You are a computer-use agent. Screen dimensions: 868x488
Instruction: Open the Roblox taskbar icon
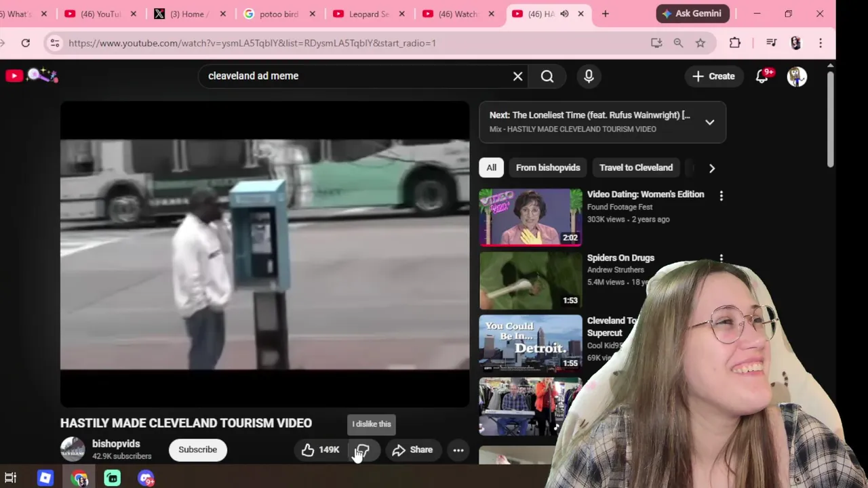click(45, 479)
